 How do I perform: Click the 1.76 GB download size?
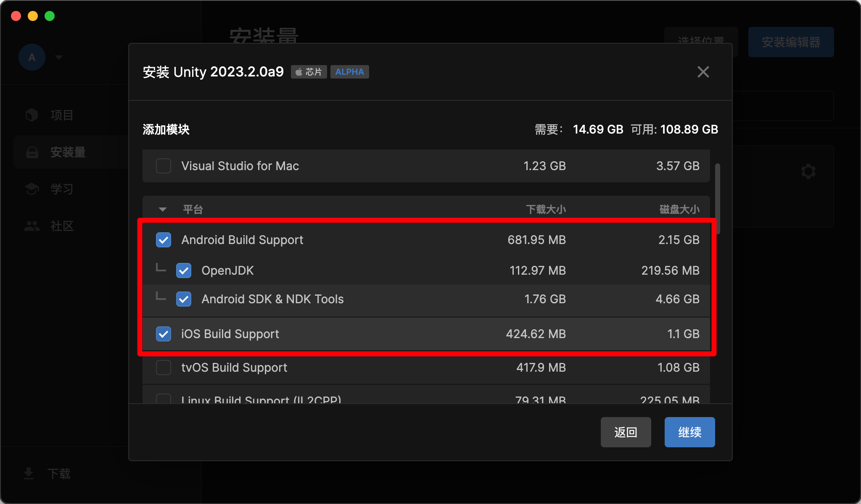[545, 299]
